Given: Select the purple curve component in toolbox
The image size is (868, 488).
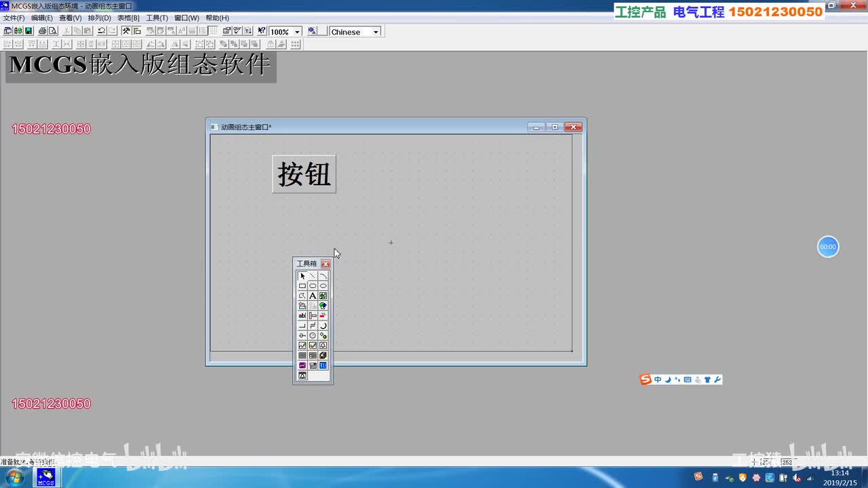Looking at the screenshot, I should coord(302,365).
